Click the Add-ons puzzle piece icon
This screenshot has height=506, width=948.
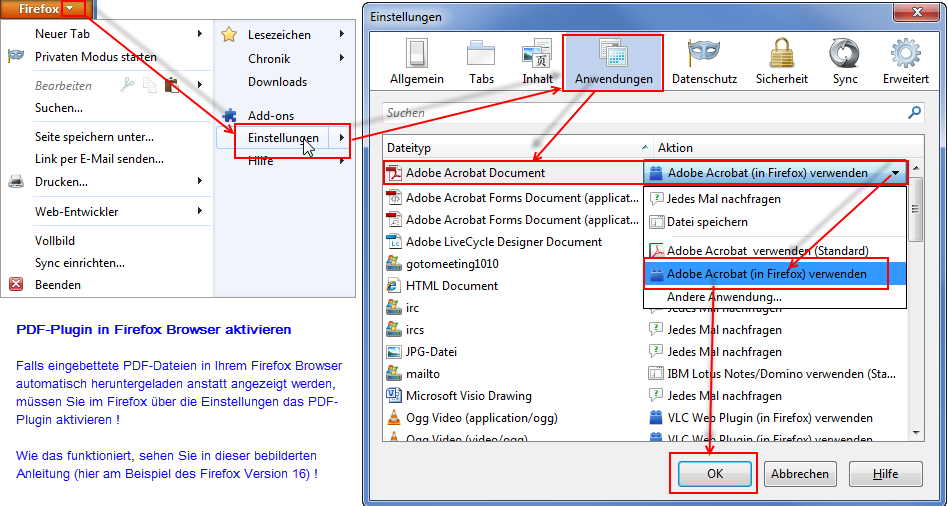coord(229,115)
